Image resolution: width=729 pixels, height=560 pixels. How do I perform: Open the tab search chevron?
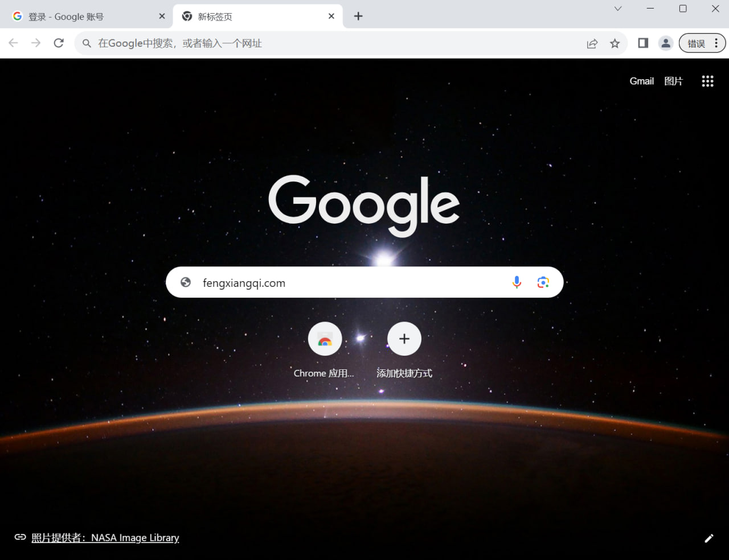[x=618, y=9]
